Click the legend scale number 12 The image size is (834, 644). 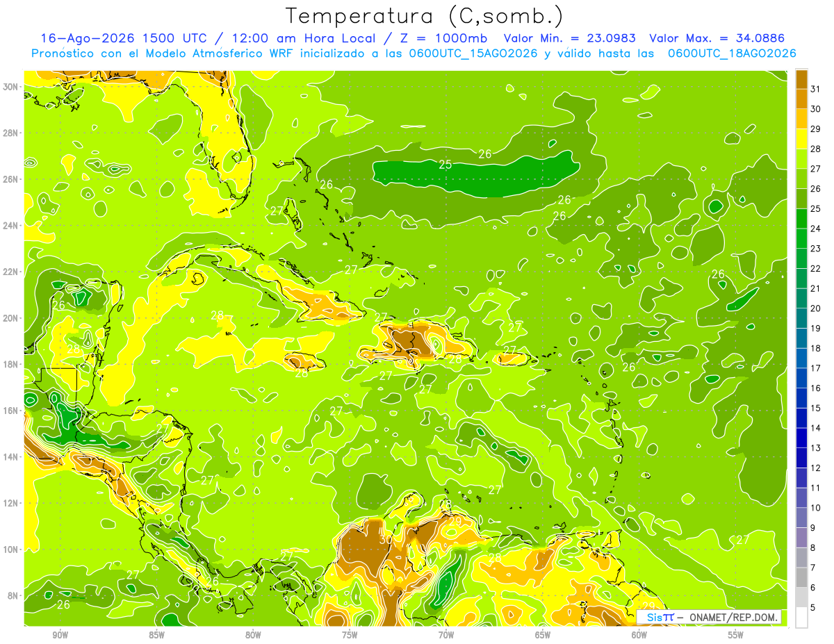coord(816,468)
